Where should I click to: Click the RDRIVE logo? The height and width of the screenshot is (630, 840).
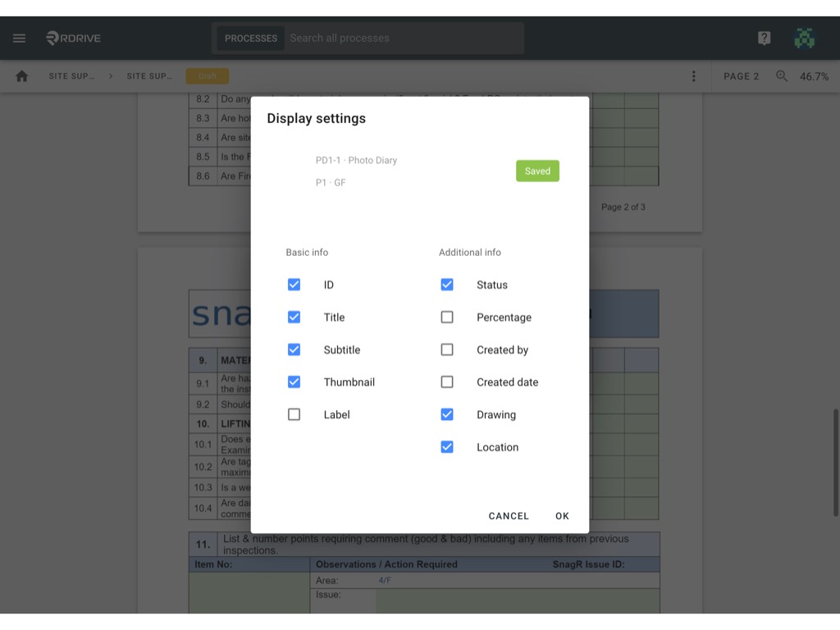(73, 38)
